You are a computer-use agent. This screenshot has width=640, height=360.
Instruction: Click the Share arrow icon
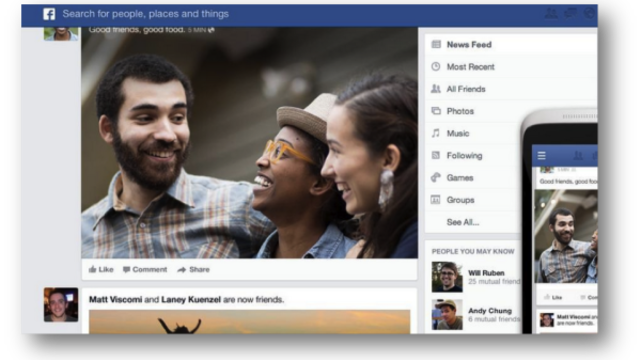(x=182, y=269)
